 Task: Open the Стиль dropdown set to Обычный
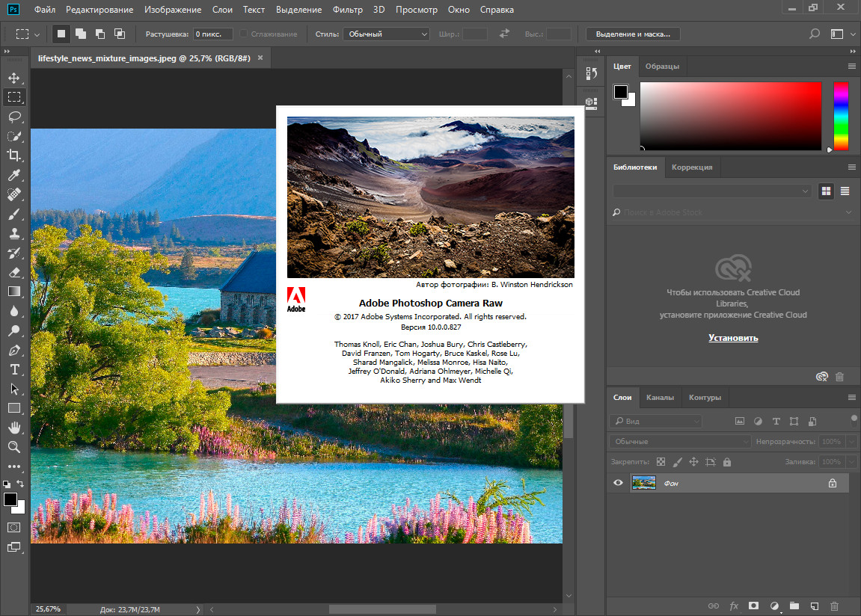pos(386,34)
